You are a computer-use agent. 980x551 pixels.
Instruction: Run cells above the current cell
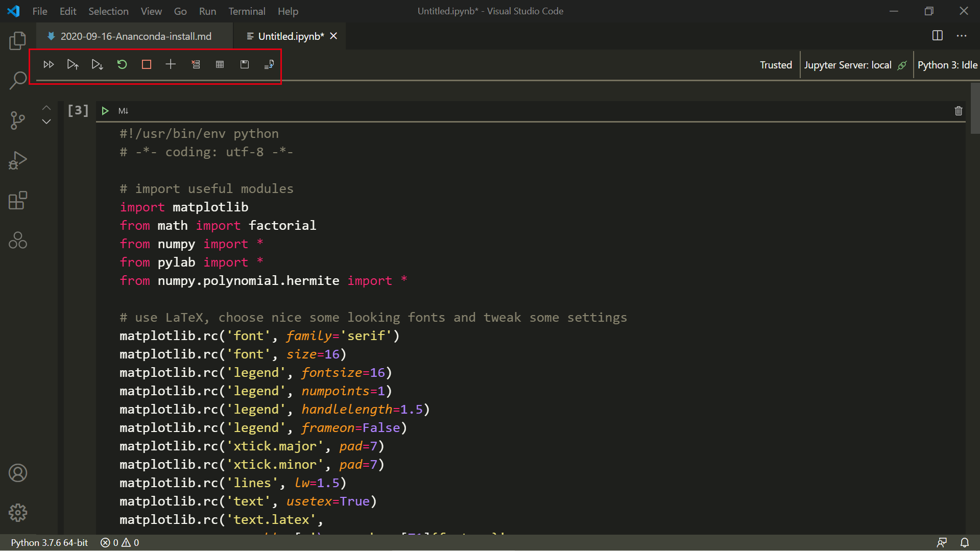pyautogui.click(x=73, y=64)
